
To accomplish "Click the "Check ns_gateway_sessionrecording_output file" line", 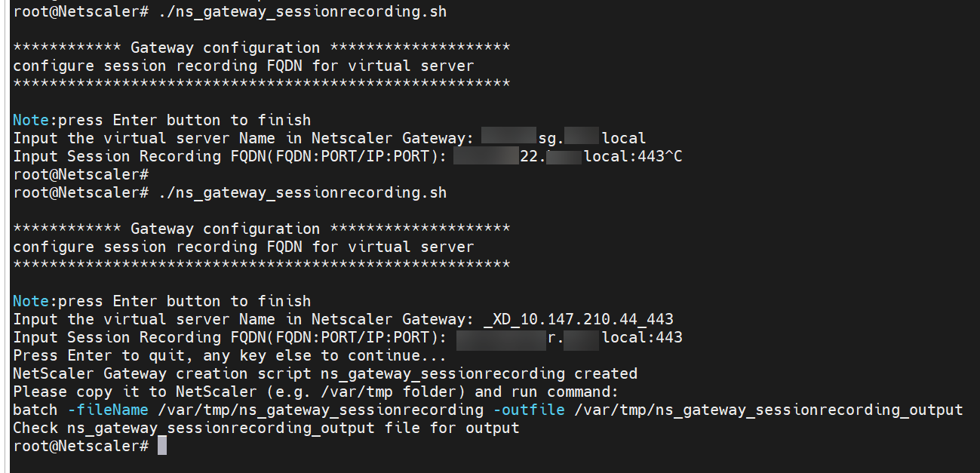I will 266,428.
